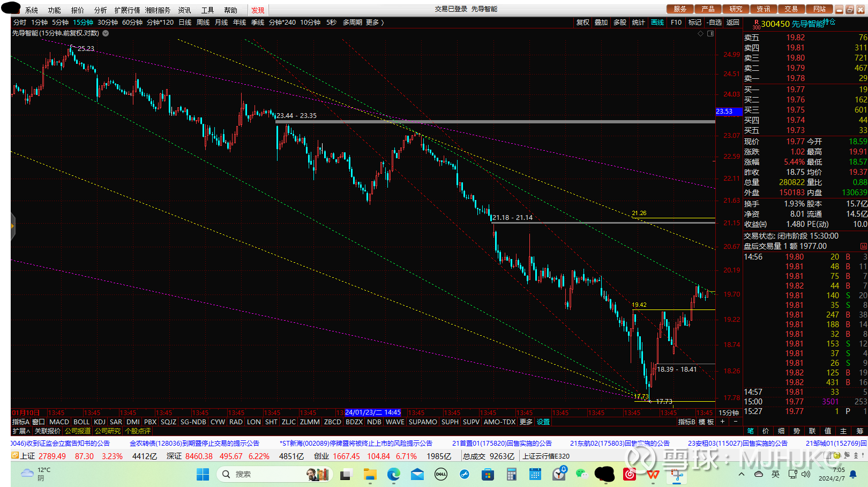Click the 23.53 price axis marker
Image resolution: width=868 pixels, height=487 pixels.
point(729,112)
